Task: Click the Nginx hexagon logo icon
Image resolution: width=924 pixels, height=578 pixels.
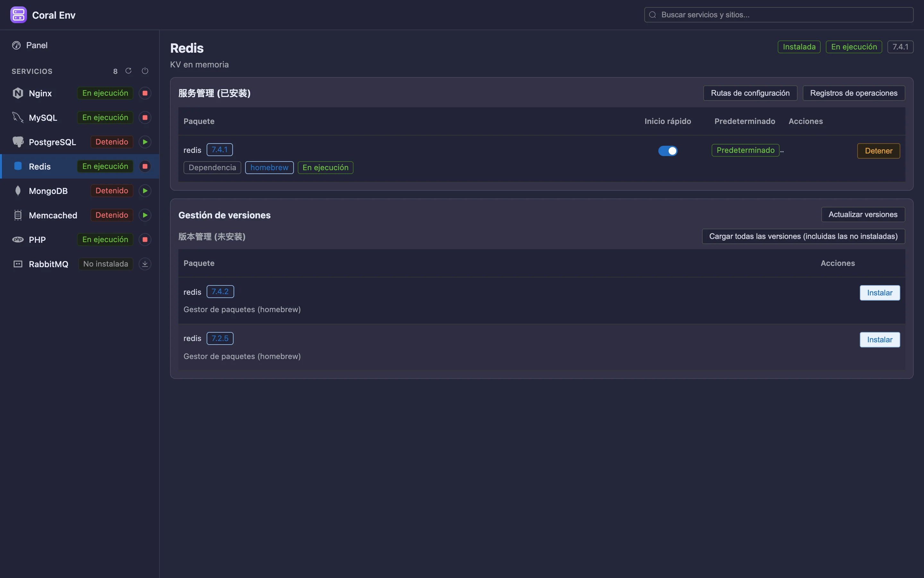Action: tap(18, 93)
